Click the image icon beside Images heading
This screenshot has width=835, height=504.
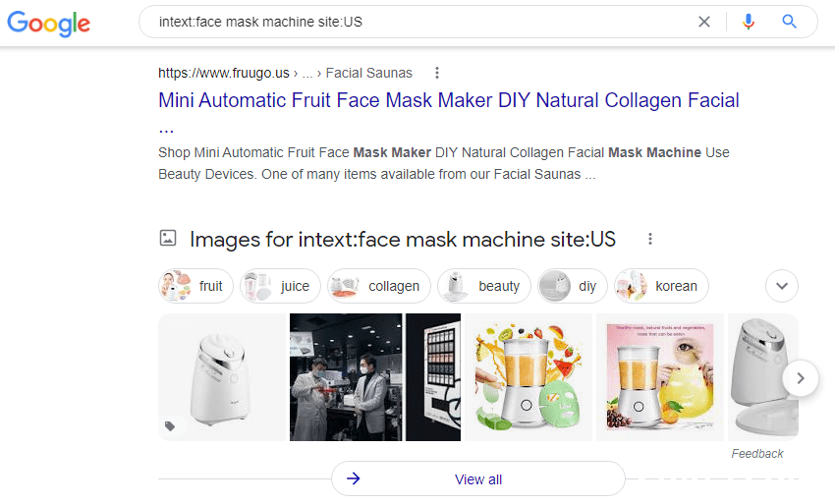(x=168, y=238)
